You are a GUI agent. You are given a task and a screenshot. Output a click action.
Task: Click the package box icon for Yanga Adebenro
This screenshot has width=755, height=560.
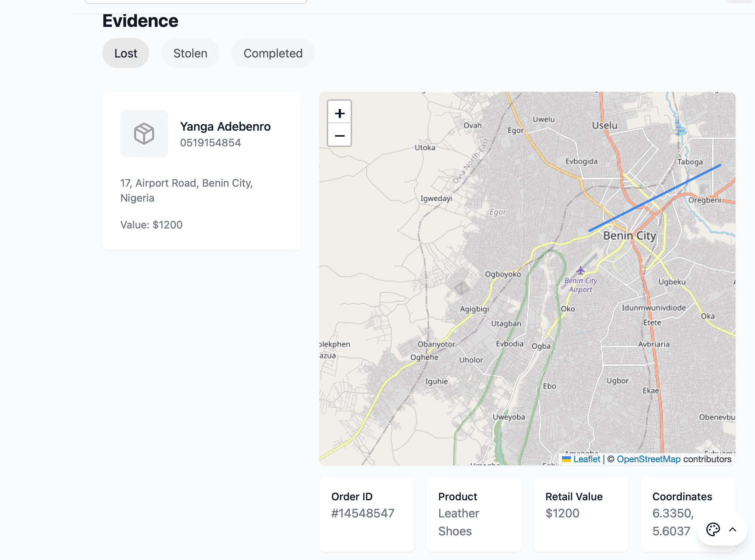(x=144, y=134)
